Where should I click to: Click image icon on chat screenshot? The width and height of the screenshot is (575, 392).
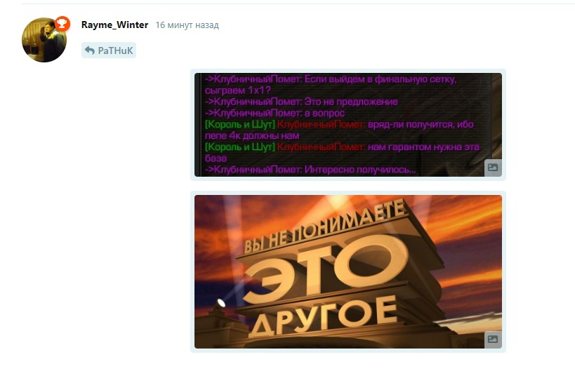pyautogui.click(x=493, y=168)
